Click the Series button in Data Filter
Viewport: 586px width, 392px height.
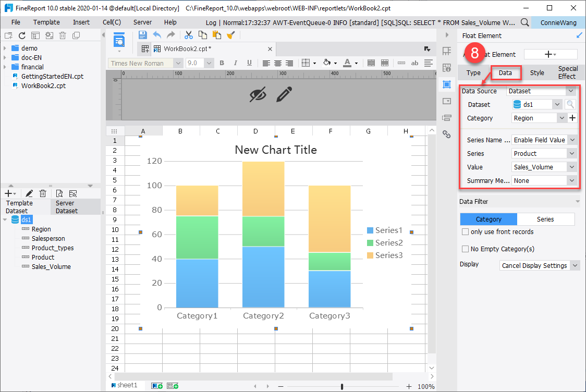click(x=546, y=219)
